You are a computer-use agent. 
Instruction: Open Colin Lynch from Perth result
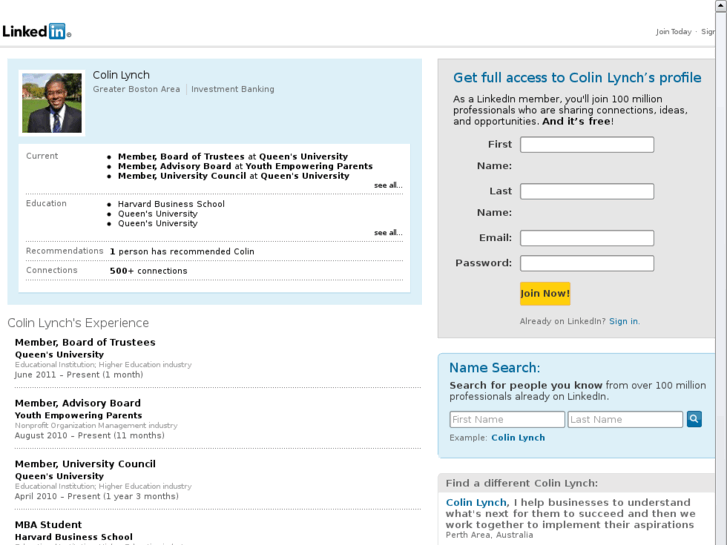click(x=476, y=502)
